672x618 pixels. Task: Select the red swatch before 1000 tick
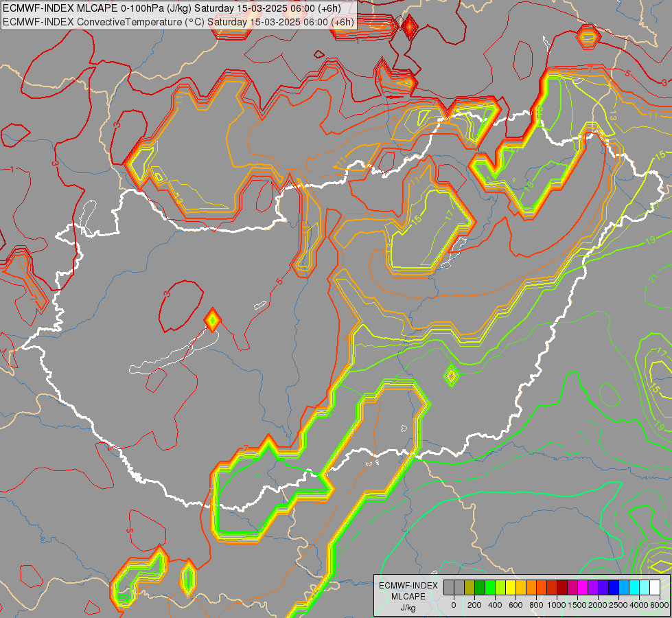click(x=552, y=587)
